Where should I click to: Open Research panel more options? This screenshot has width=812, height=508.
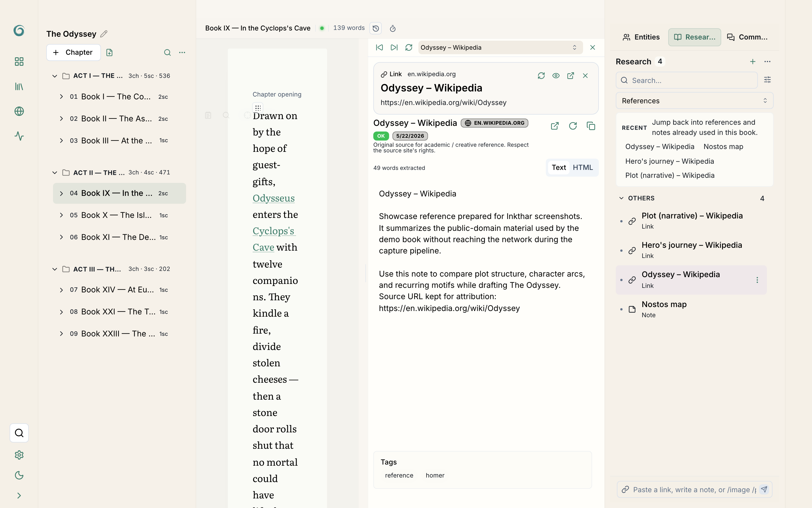coord(767,62)
